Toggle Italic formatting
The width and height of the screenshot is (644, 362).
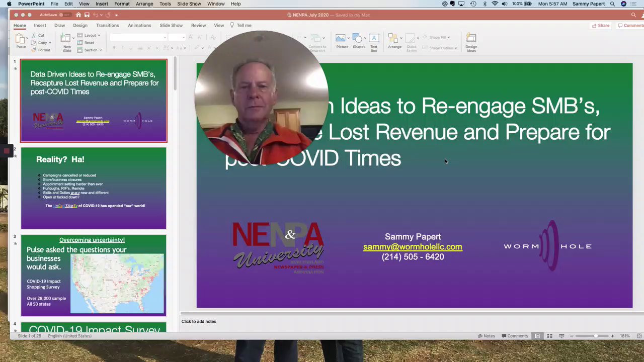[x=122, y=48]
